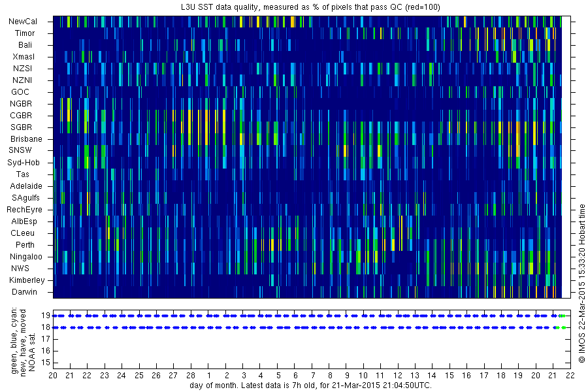Click satellite number 19 on lower axis

[x=46, y=316]
